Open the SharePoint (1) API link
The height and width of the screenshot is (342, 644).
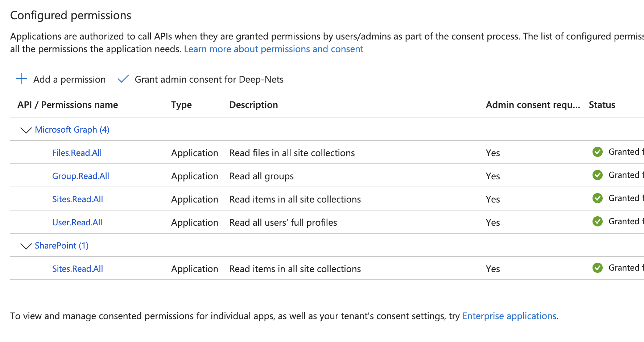point(62,246)
